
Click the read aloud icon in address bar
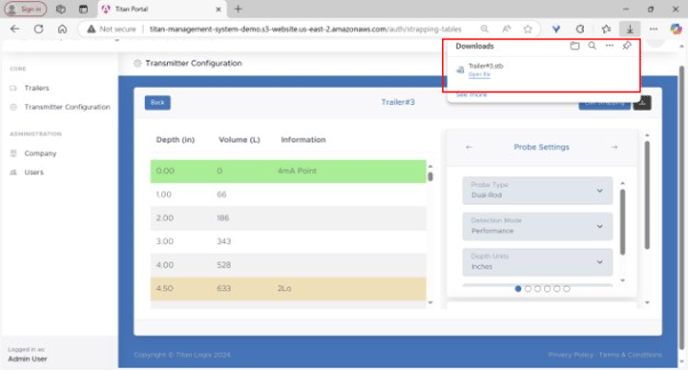(x=506, y=29)
